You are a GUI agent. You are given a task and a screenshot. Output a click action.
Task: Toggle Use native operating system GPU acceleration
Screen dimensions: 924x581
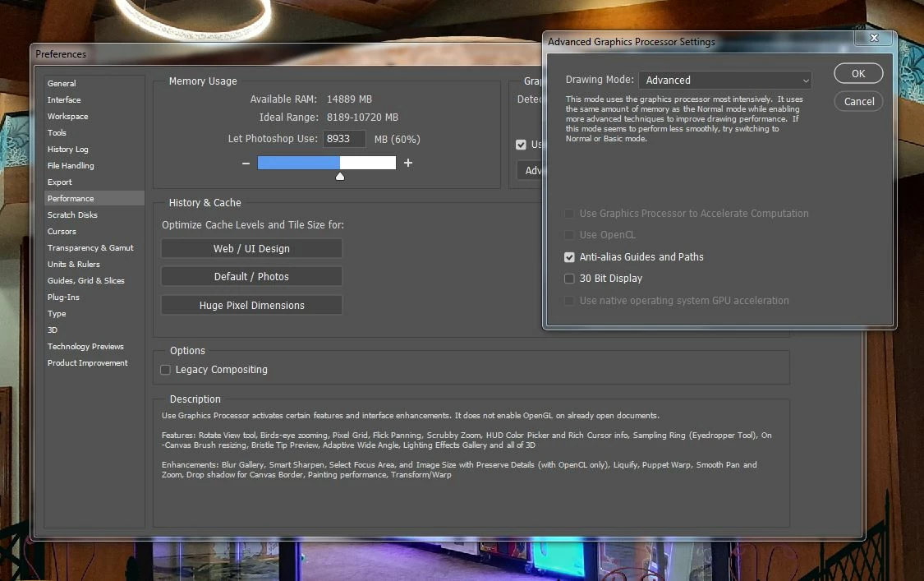[x=569, y=301]
